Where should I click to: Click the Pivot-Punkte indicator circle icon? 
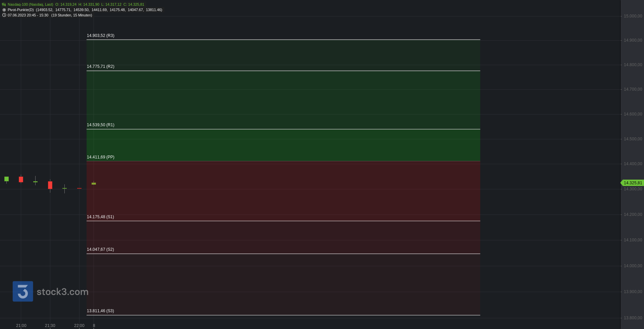tap(4, 10)
